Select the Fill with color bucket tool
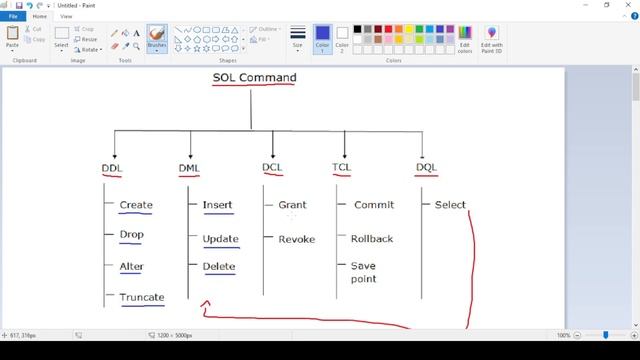The width and height of the screenshot is (640, 360). [125, 33]
